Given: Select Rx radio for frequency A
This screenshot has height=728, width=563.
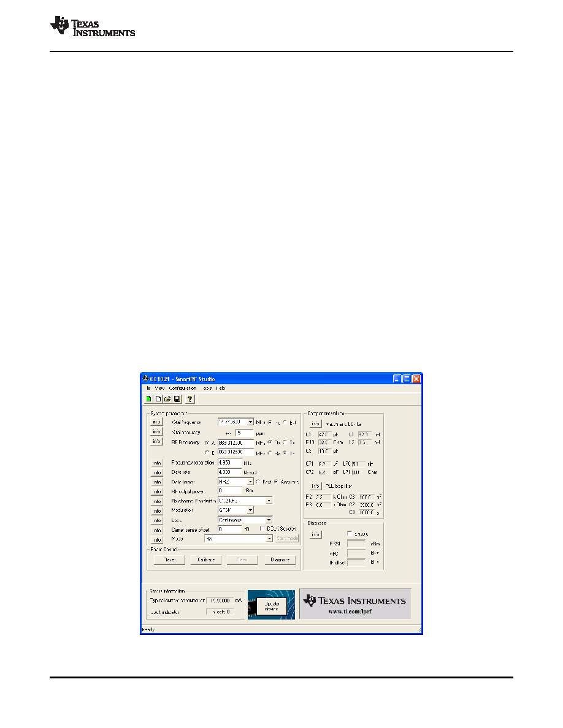Looking at the screenshot, I should 270,442.
